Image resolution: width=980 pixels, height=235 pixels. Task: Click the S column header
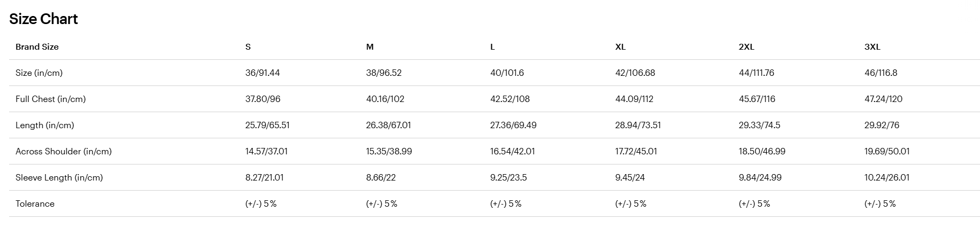(x=248, y=46)
